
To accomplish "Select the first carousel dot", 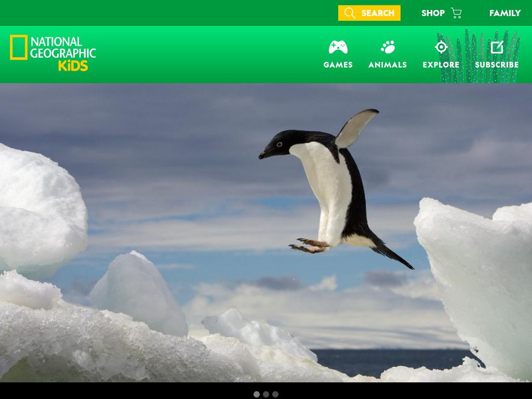I will coord(256,393).
